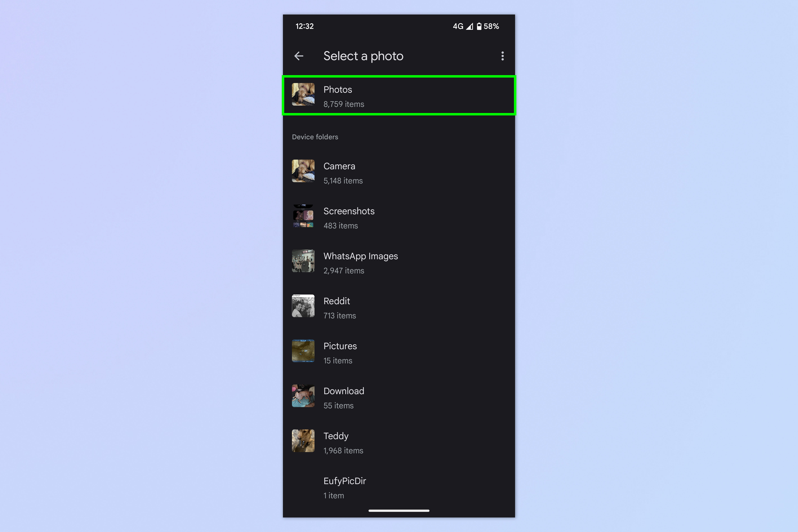Select the Screenshots folder label
The height and width of the screenshot is (532, 798).
pos(349,211)
